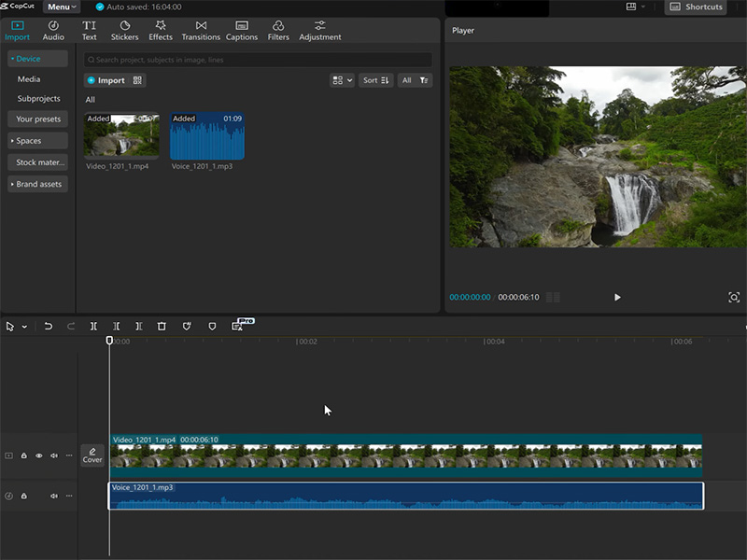Image resolution: width=747 pixels, height=560 pixels.
Task: Open audio track more options
Action: click(69, 496)
